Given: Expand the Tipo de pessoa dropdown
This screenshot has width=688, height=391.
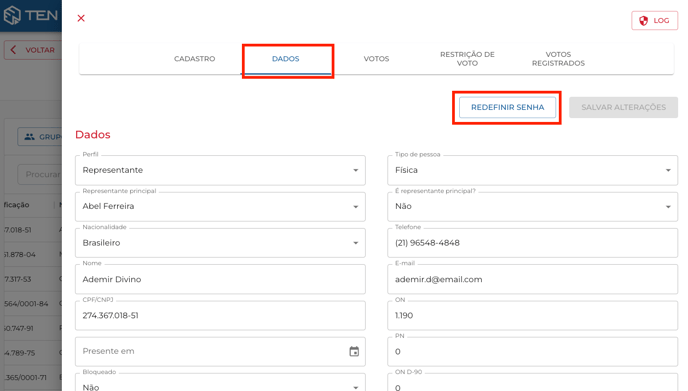Looking at the screenshot, I should click(x=532, y=170).
